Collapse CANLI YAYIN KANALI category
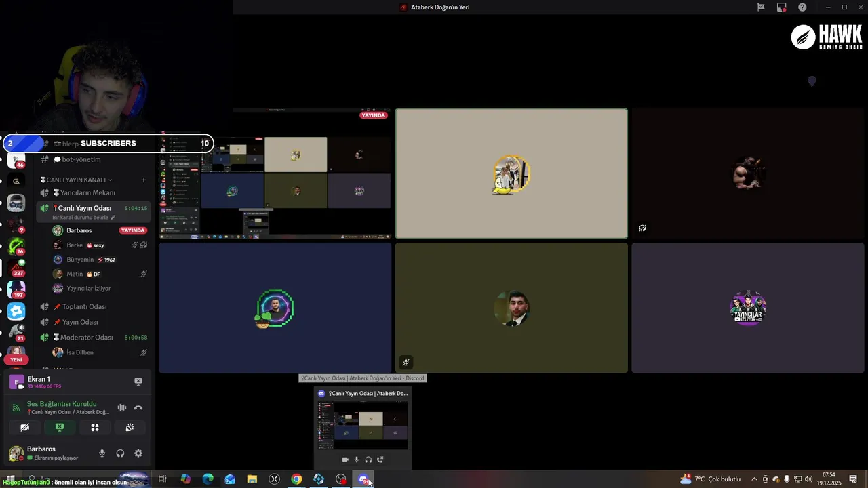 tap(77, 180)
